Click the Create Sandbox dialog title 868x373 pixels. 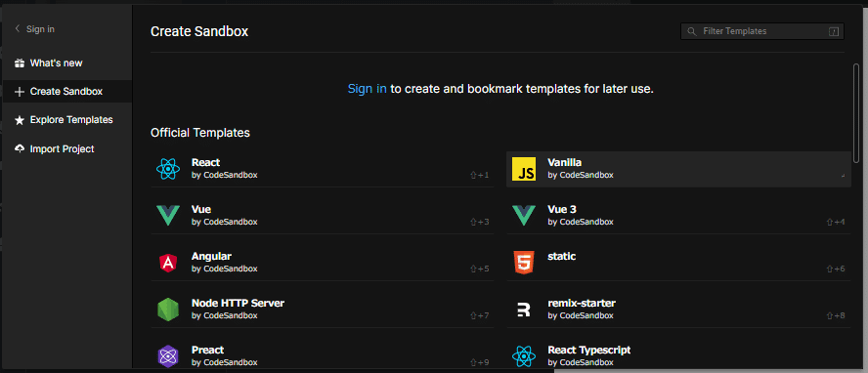point(199,31)
